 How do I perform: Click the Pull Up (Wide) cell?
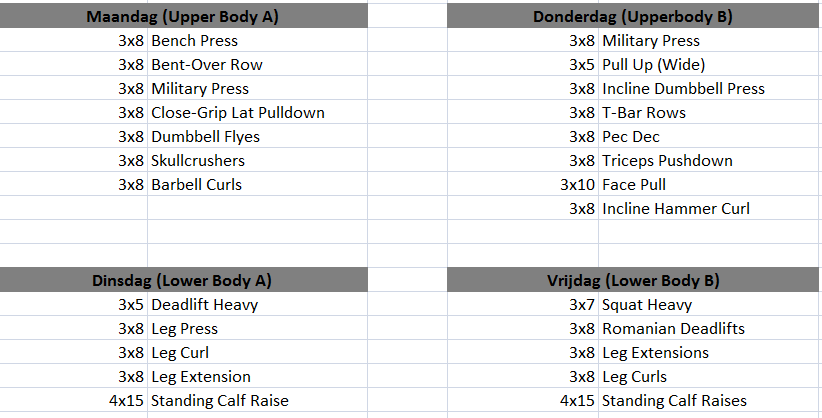[x=654, y=65]
